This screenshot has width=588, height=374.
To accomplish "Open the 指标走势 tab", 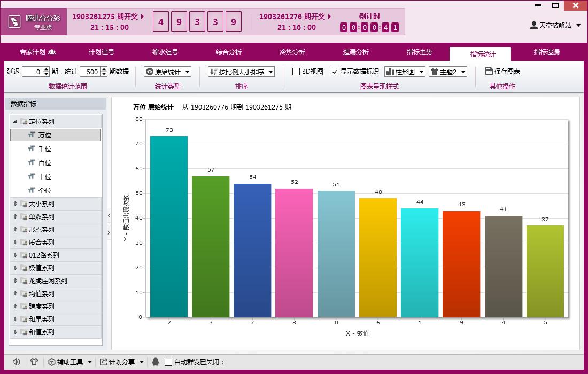I will [419, 52].
